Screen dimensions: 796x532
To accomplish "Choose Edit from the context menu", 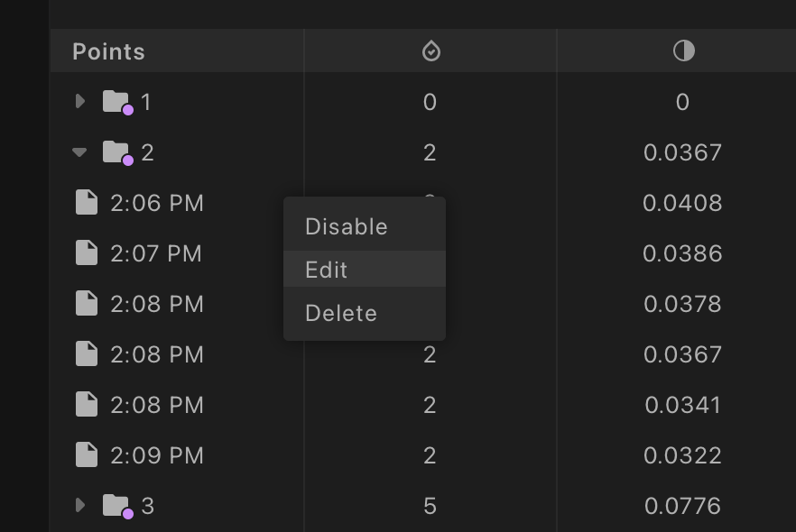I will coord(327,270).
